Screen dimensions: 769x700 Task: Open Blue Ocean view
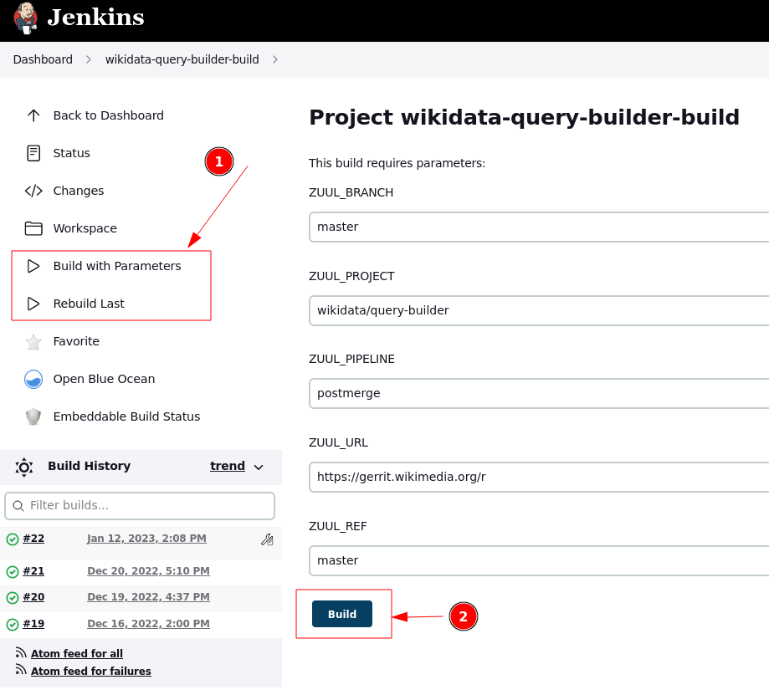pyautogui.click(x=104, y=379)
